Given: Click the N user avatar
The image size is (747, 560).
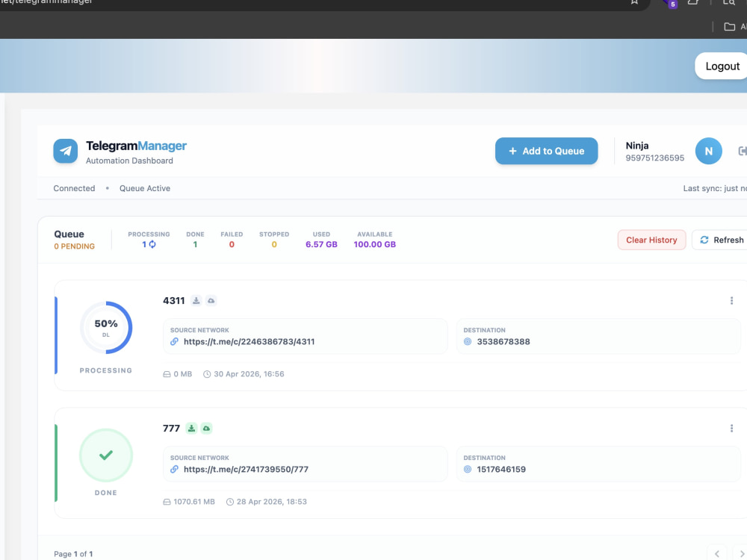Looking at the screenshot, I should coord(708,151).
